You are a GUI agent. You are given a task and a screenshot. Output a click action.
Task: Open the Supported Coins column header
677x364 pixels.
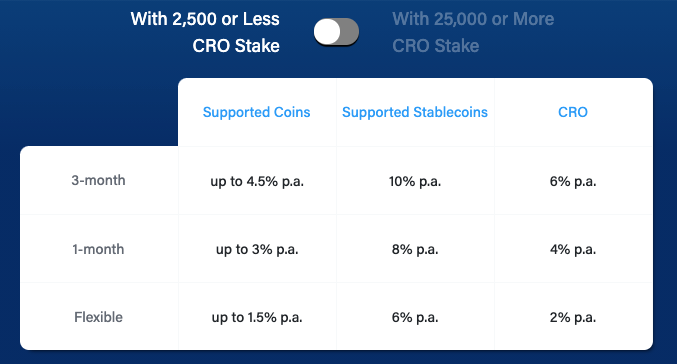[x=256, y=112]
